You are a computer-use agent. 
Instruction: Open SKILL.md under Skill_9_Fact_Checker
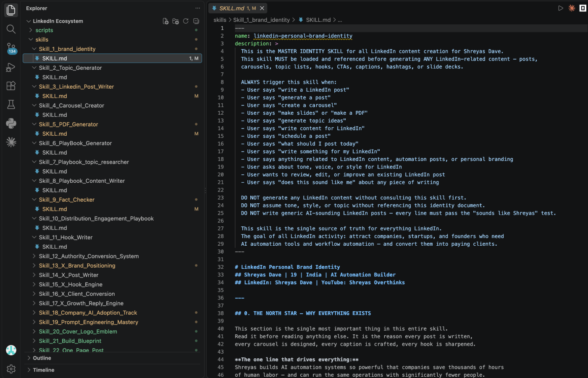[55, 209]
